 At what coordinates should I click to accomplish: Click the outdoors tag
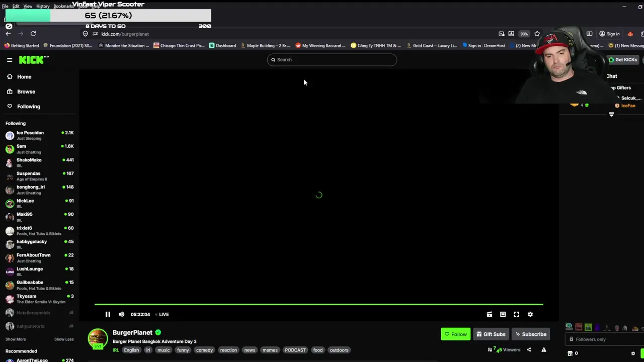tap(339, 350)
